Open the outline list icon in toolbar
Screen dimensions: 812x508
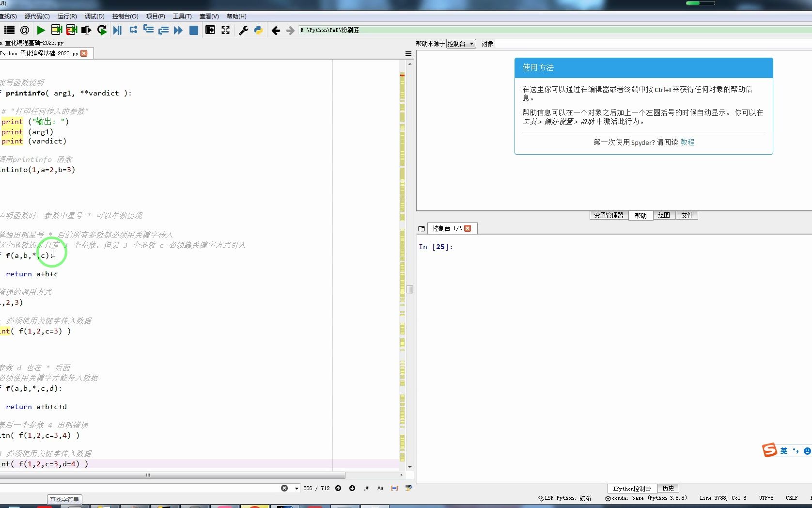9,30
